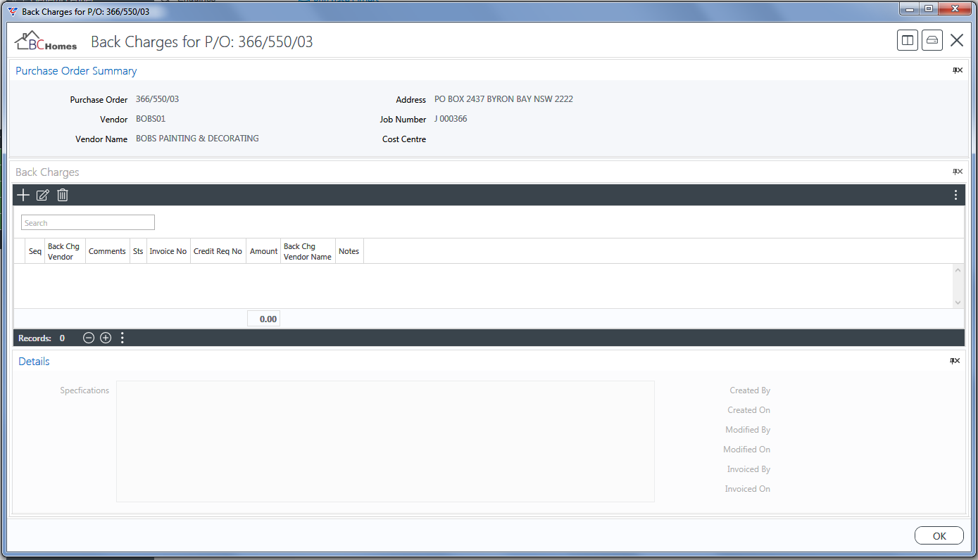Screen dimensions: 978x560
Task: Maximize the Back Charges window
Action: pos(928,8)
